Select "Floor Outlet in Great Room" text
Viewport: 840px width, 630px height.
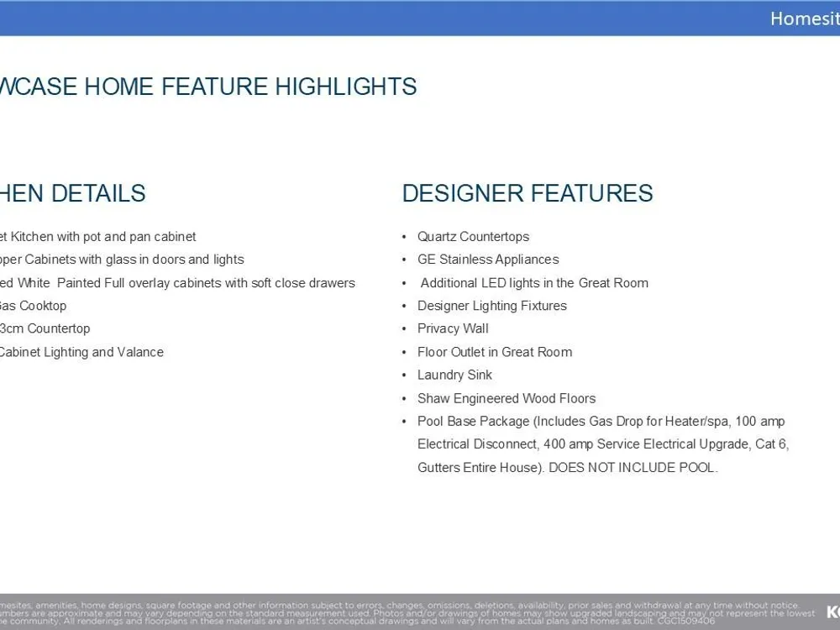[495, 352]
